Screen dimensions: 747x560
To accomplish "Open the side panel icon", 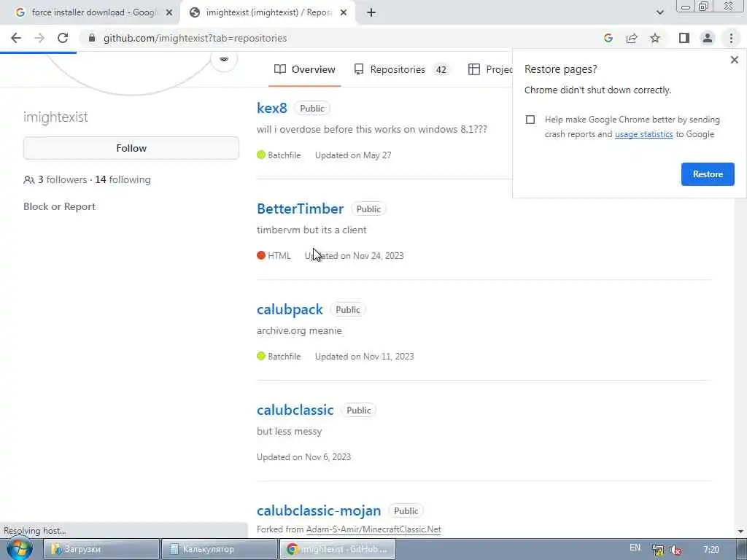I will (x=684, y=38).
